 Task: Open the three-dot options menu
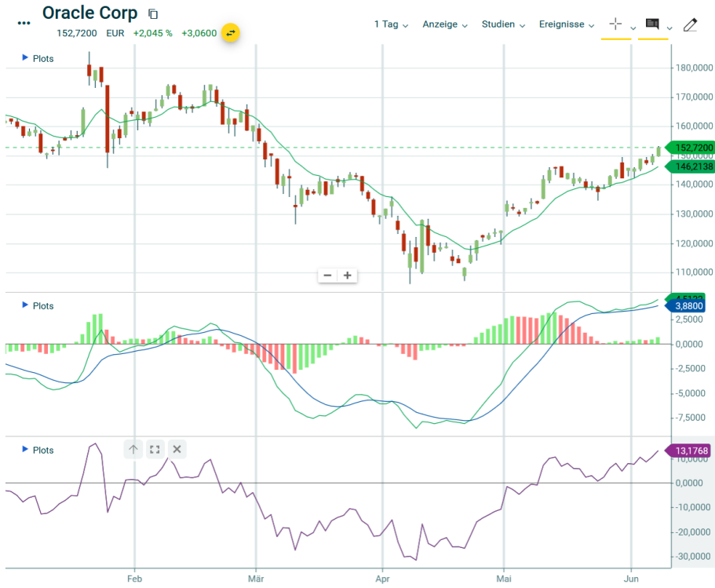tap(24, 24)
